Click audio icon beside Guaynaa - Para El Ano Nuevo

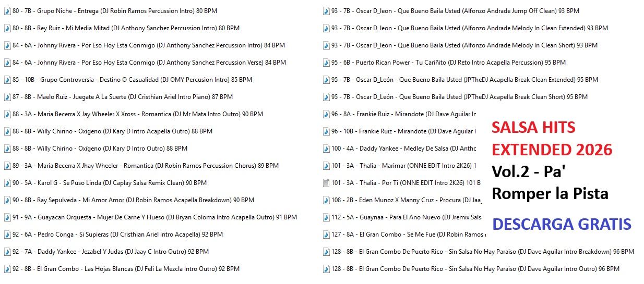tap(326, 217)
